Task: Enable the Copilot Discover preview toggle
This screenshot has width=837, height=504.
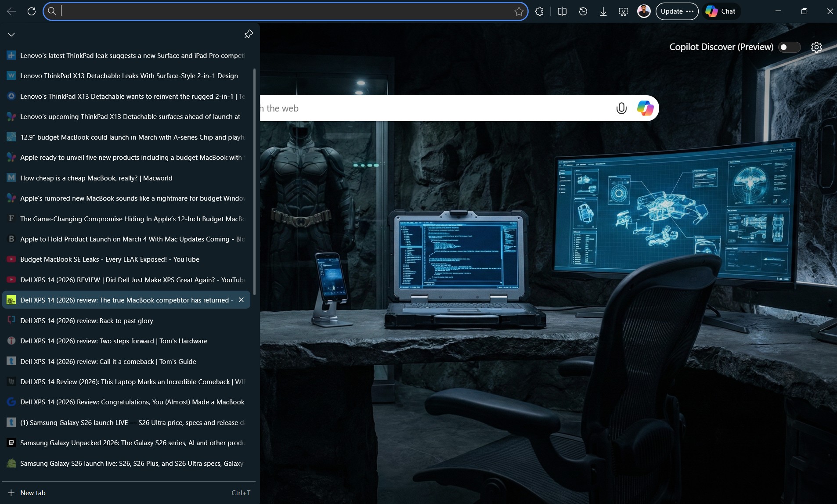Action: [x=789, y=47]
